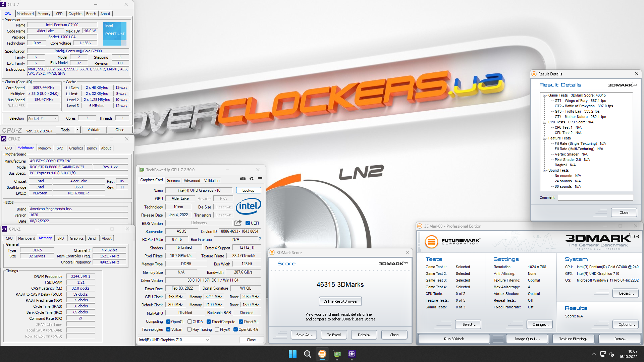This screenshot has width=644, height=362.
Task: Click the Run 3DMark button
Action: [x=454, y=339]
